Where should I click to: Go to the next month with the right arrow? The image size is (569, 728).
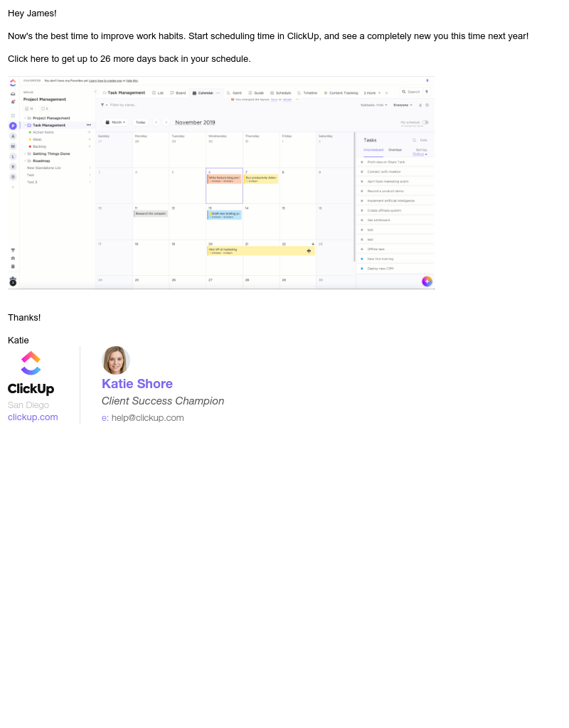click(166, 122)
